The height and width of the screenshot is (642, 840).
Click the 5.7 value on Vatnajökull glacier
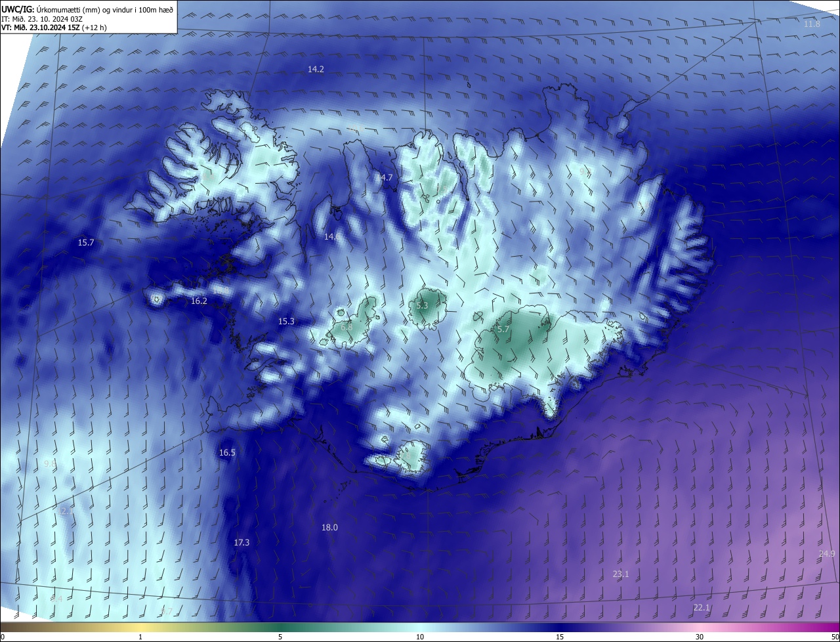(503, 330)
